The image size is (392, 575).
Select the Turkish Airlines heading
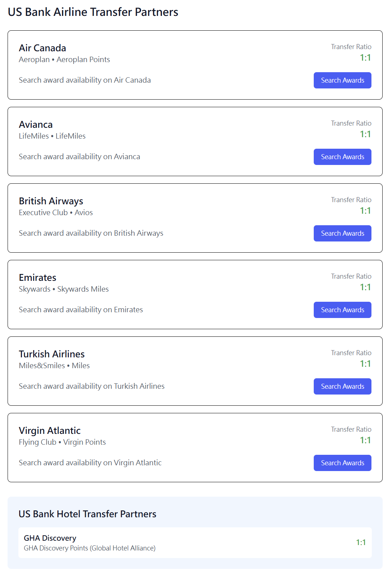click(52, 354)
